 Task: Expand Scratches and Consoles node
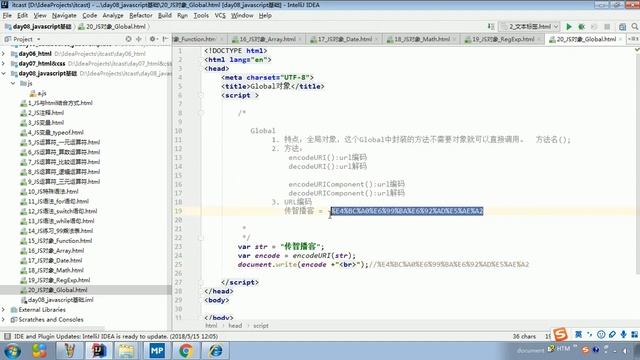4,319
